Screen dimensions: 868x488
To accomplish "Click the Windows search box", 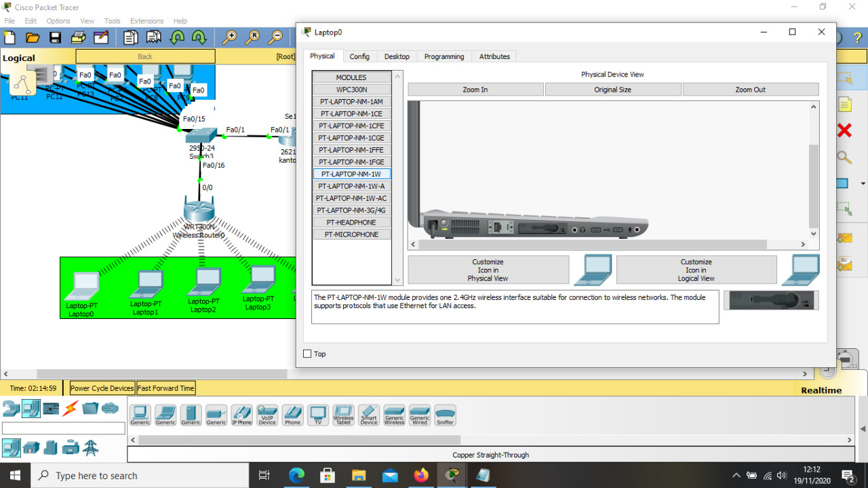I will point(139,475).
